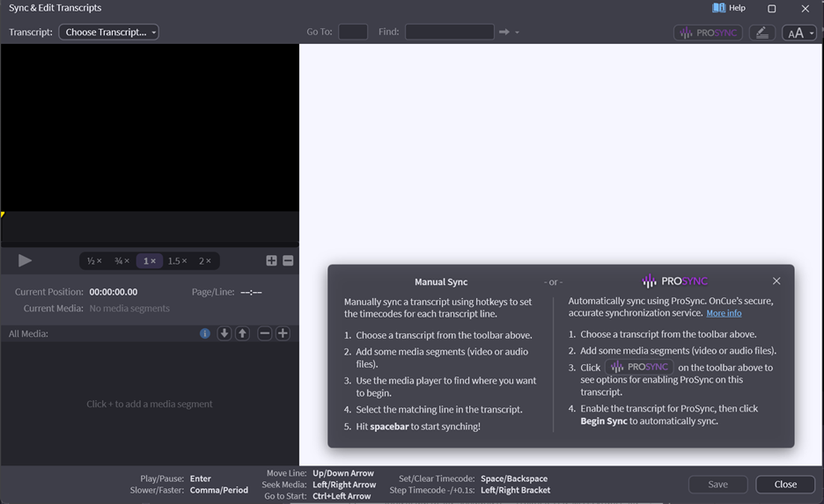This screenshot has width=824, height=504.
Task: Expand the find options arrow dropdown
Action: tap(518, 33)
